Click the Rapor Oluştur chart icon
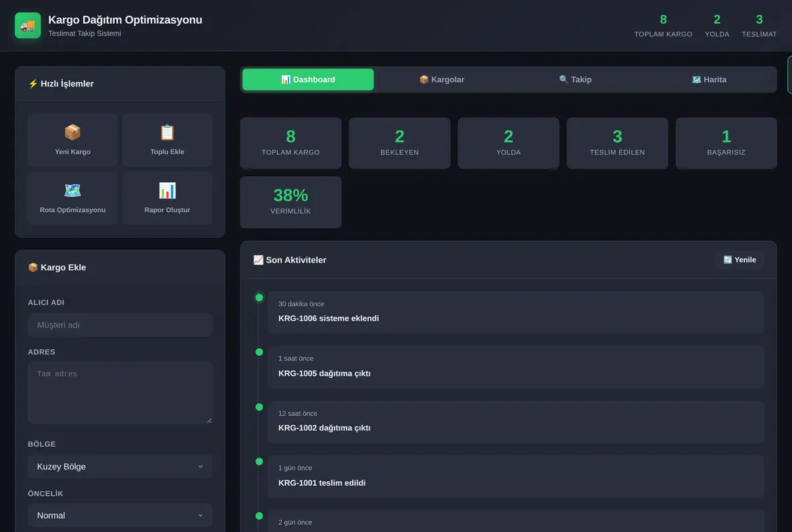Screen dimensions: 792x532 (167, 191)
